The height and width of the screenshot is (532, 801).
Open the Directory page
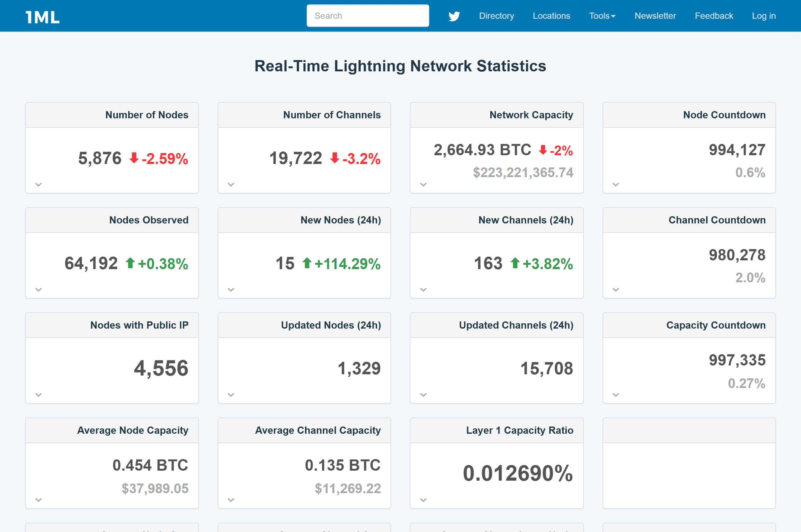click(x=496, y=16)
